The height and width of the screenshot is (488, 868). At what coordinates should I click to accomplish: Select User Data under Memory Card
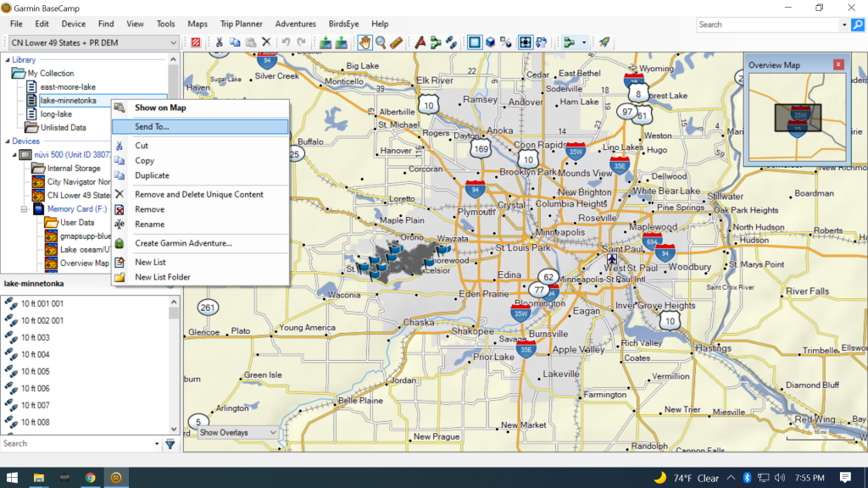(x=77, y=223)
